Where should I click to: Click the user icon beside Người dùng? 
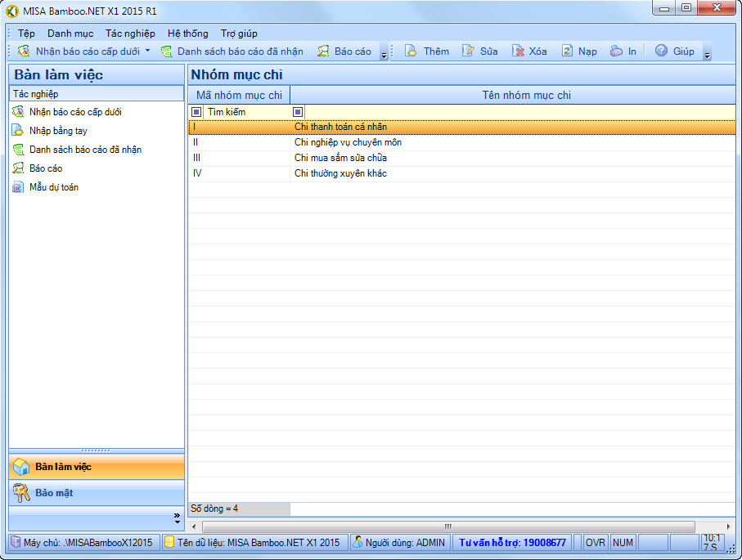(x=358, y=542)
